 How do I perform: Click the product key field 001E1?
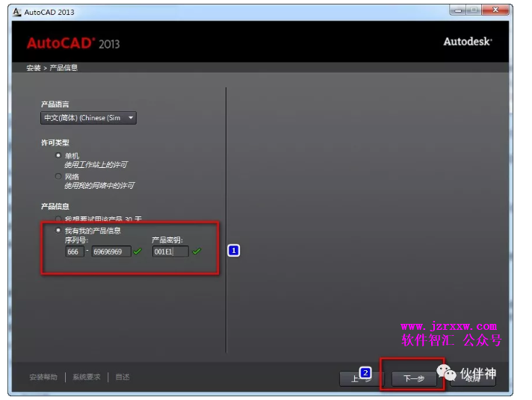[170, 251]
